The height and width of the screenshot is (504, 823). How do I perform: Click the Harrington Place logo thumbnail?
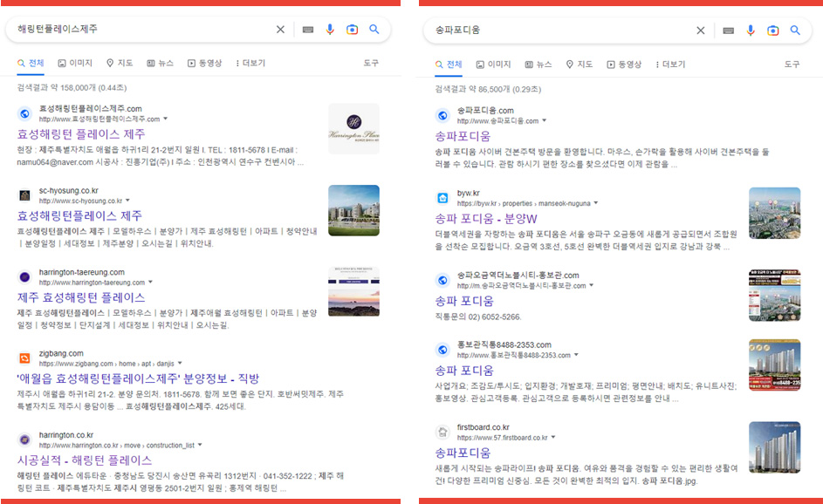[x=353, y=128]
